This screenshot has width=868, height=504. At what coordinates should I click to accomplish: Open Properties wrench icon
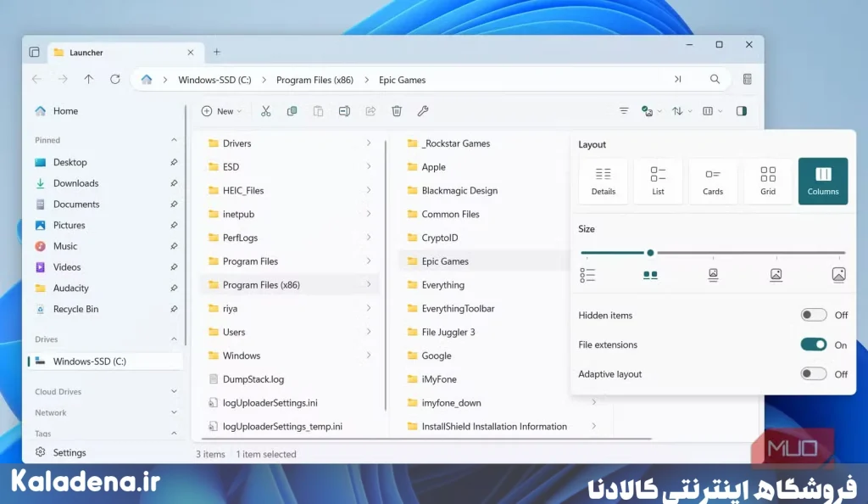tap(423, 111)
